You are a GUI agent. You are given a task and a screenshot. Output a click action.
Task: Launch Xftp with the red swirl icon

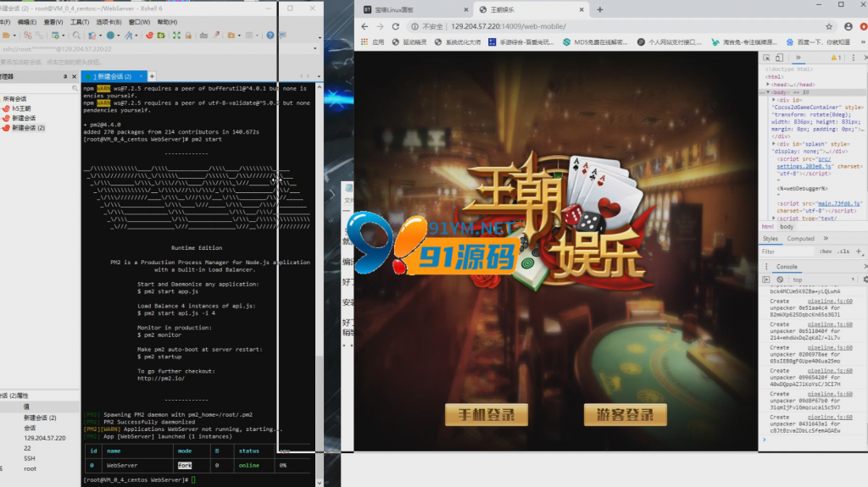coord(149,36)
